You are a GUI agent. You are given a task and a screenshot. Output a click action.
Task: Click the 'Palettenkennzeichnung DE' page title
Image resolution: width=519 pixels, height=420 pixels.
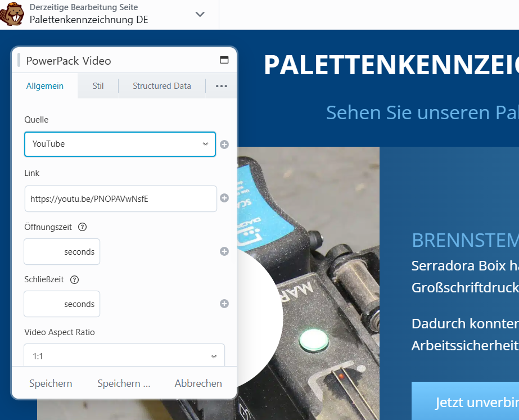89,20
